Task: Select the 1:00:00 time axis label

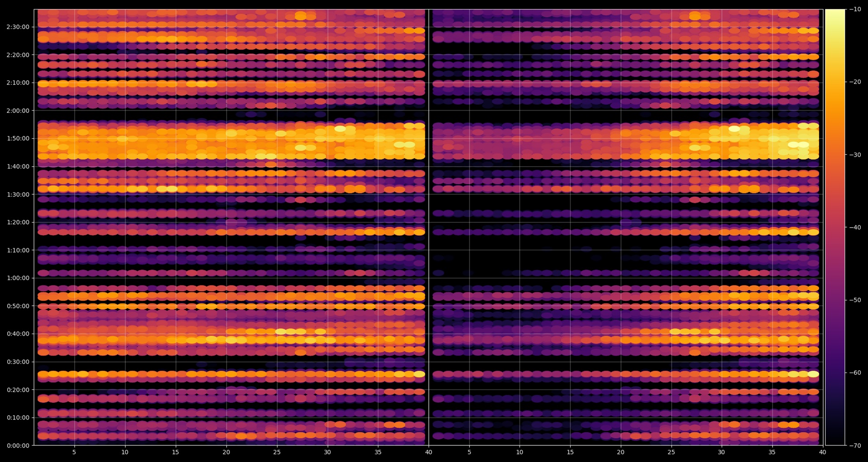Action: (18, 278)
